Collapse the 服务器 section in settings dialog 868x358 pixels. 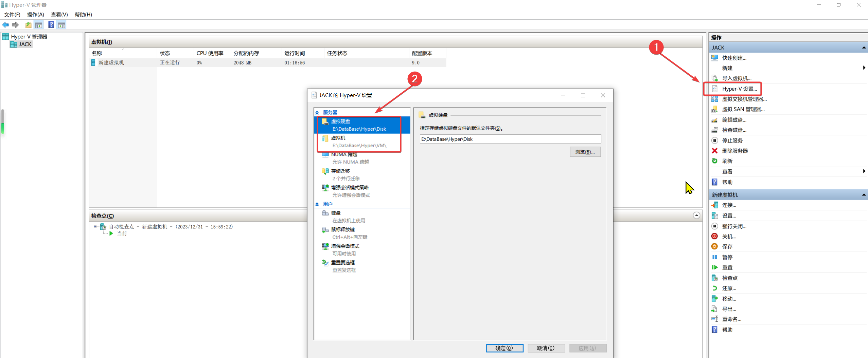tap(317, 113)
